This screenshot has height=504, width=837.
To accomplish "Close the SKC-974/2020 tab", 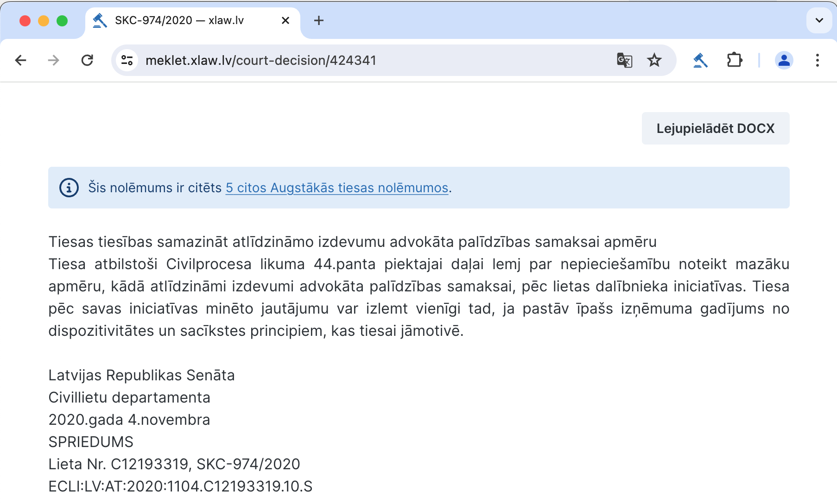I will tap(285, 20).
